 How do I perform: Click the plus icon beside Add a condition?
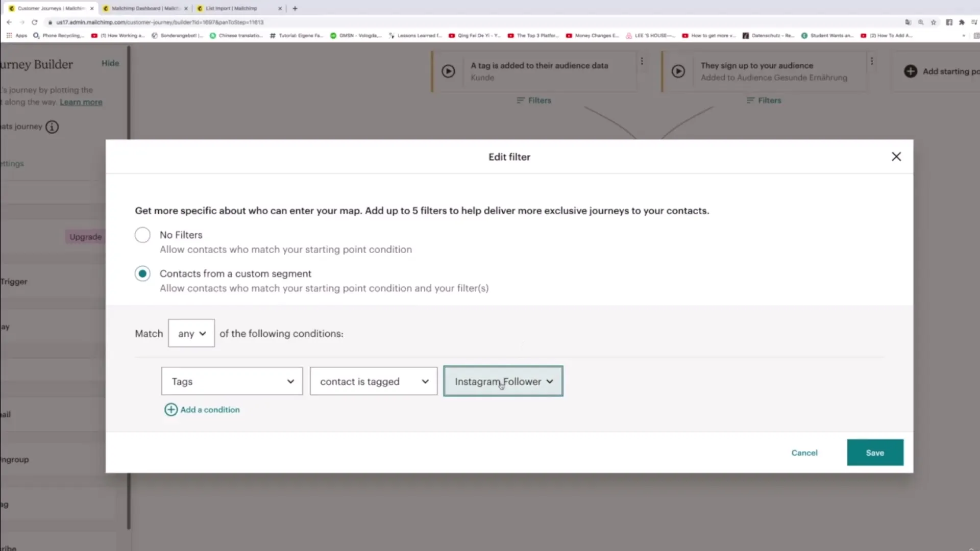171,410
